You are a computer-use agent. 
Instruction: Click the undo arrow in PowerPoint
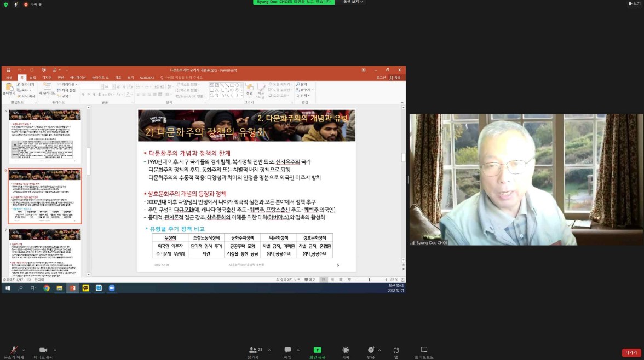coord(19,70)
